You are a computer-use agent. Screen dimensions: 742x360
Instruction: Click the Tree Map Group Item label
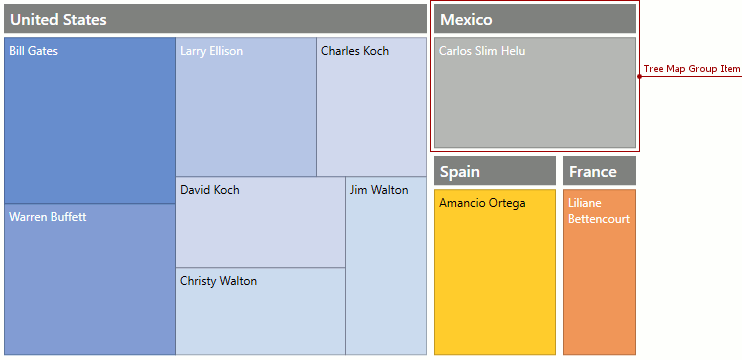[x=692, y=69]
